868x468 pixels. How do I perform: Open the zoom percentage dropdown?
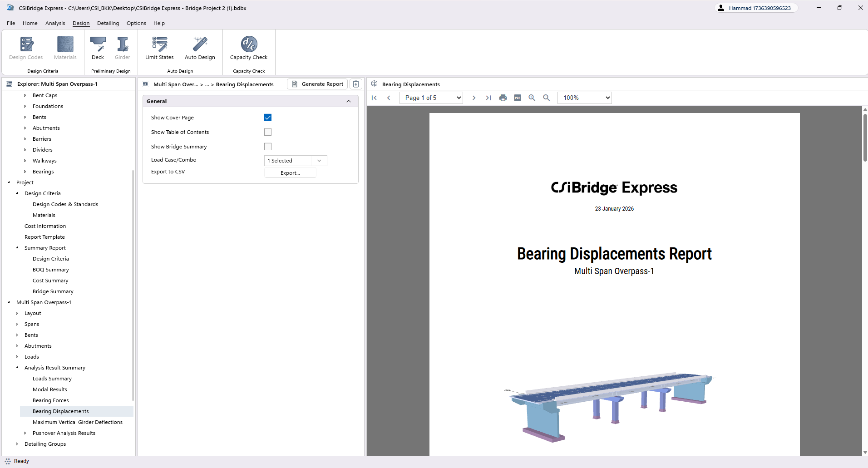(584, 97)
